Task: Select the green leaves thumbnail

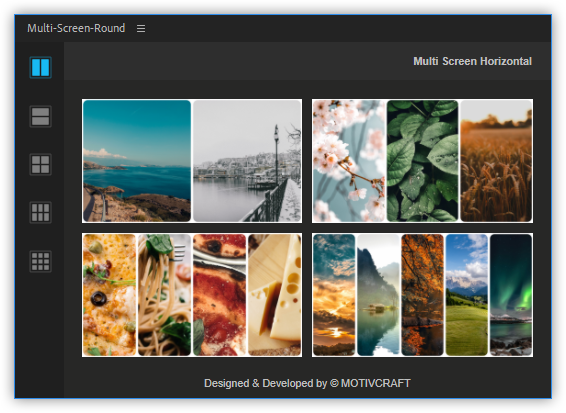Action: (422, 161)
